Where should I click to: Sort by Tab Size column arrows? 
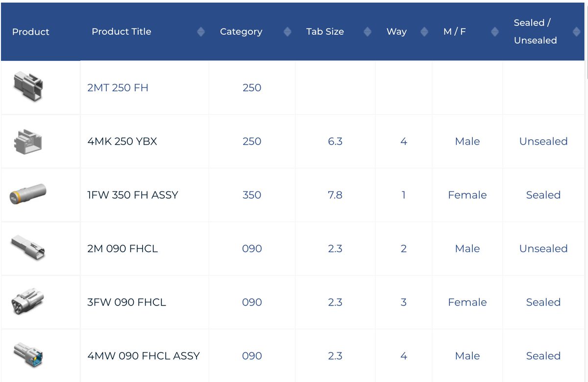pyautogui.click(x=367, y=32)
